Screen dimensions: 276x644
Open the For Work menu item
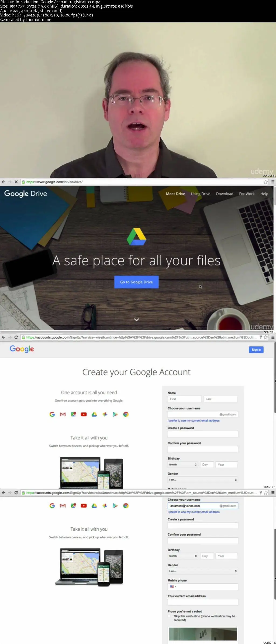[247, 194]
